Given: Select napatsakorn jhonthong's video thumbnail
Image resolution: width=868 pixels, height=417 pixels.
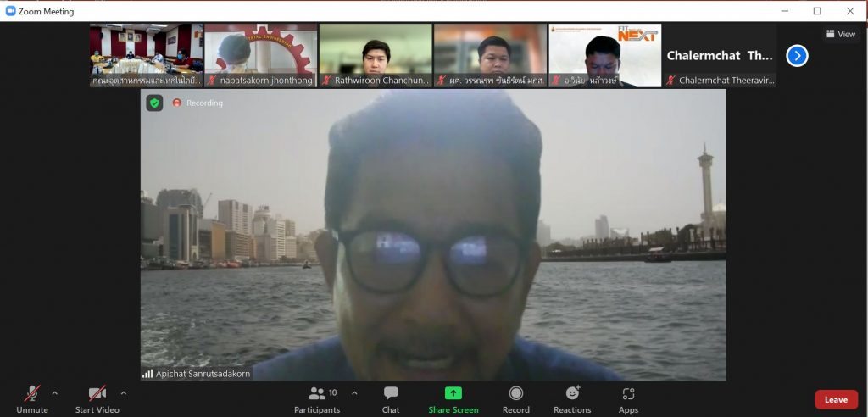Looking at the screenshot, I should (x=261, y=55).
